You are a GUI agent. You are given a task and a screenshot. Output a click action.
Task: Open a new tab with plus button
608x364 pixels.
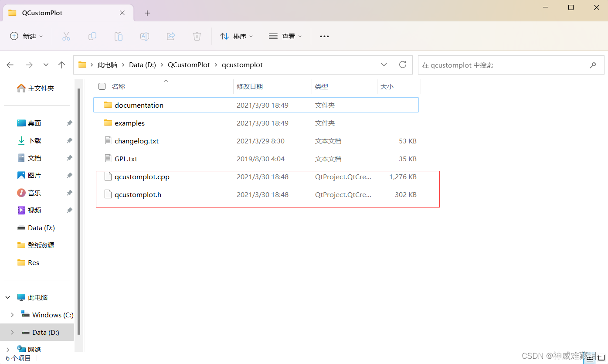click(147, 13)
